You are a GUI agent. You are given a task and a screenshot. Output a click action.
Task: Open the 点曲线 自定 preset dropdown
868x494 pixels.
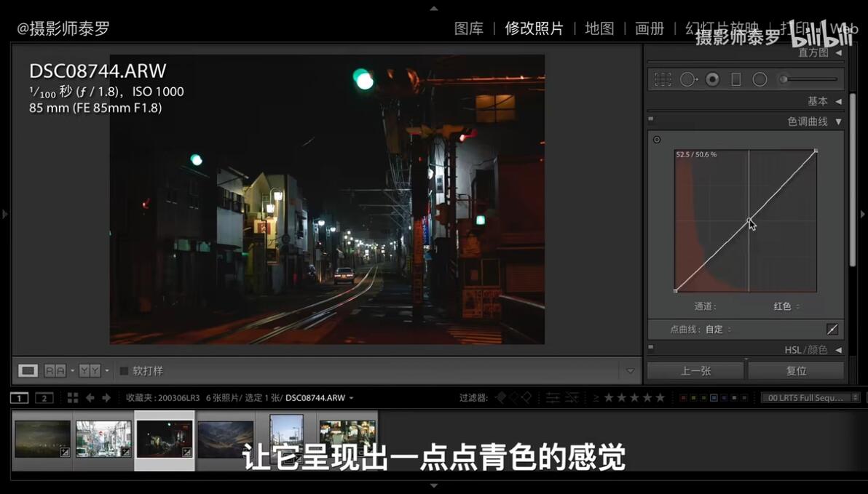(x=718, y=329)
